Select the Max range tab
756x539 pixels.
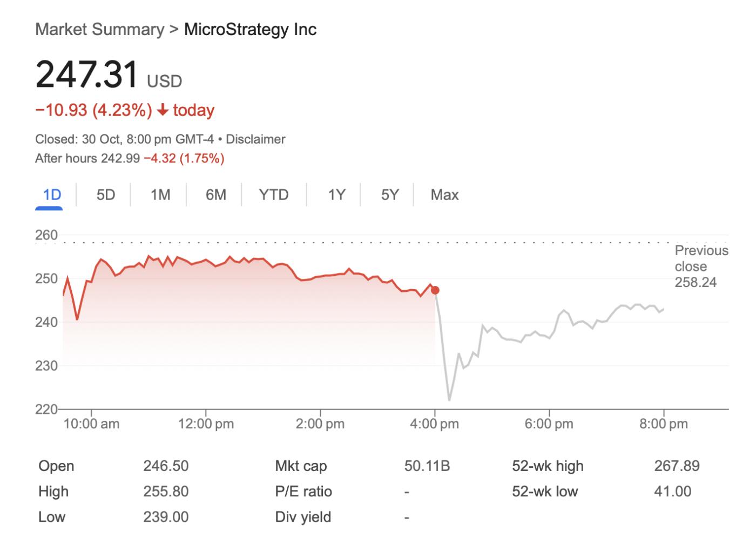pyautogui.click(x=444, y=195)
